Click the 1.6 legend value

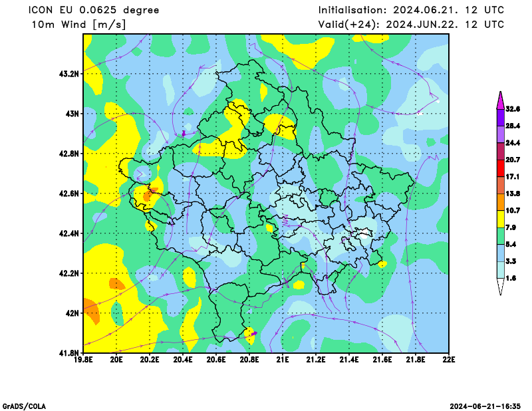[x=511, y=278]
